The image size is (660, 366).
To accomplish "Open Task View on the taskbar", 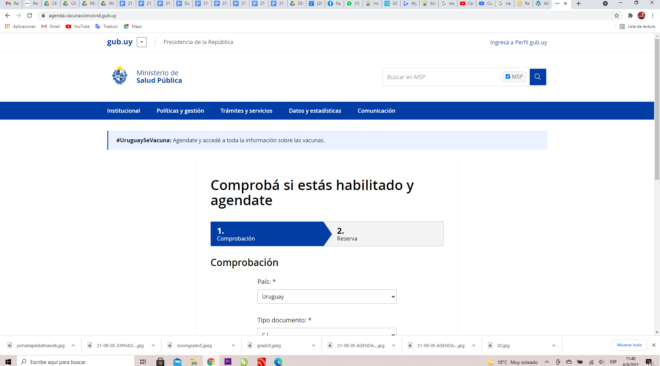I will (143, 362).
